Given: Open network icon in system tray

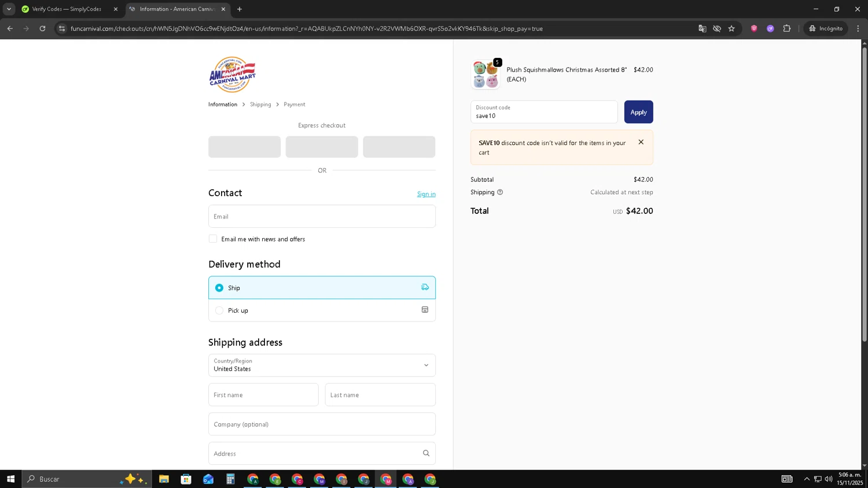Looking at the screenshot, I should coord(818,479).
